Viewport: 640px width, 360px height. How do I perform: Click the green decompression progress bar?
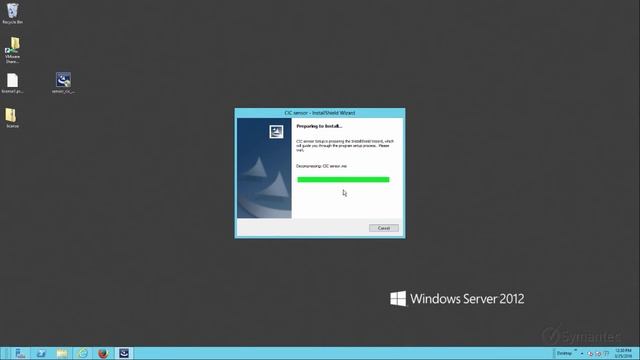pos(343,180)
